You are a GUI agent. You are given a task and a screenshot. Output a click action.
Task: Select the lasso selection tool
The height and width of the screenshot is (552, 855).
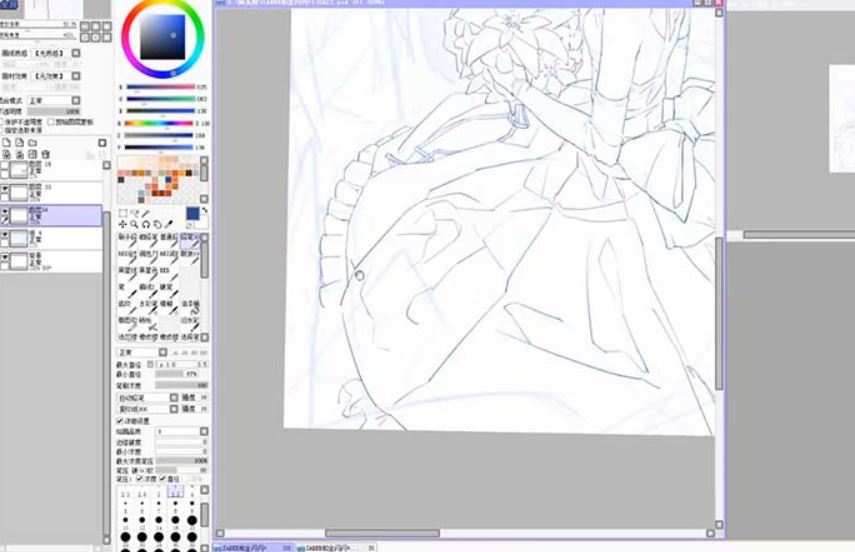tap(135, 213)
